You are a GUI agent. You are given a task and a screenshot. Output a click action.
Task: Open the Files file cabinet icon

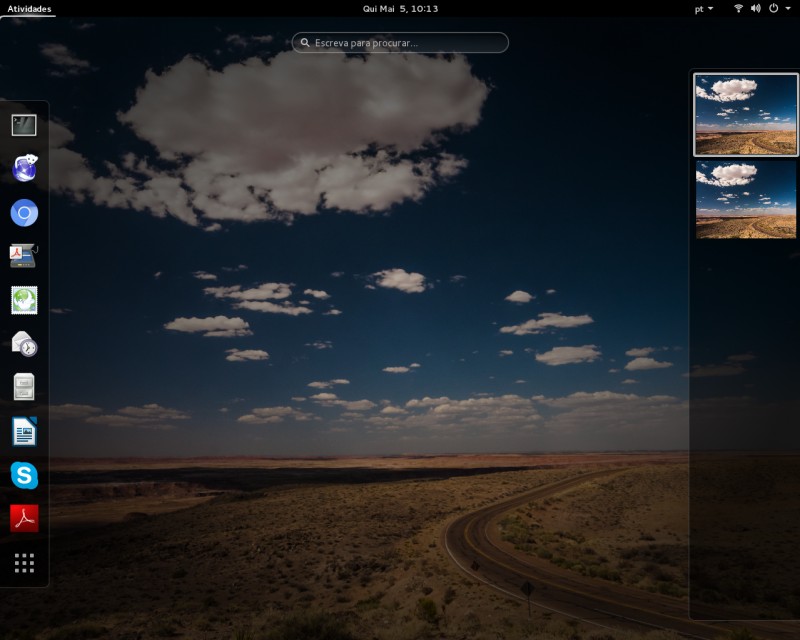point(24,387)
